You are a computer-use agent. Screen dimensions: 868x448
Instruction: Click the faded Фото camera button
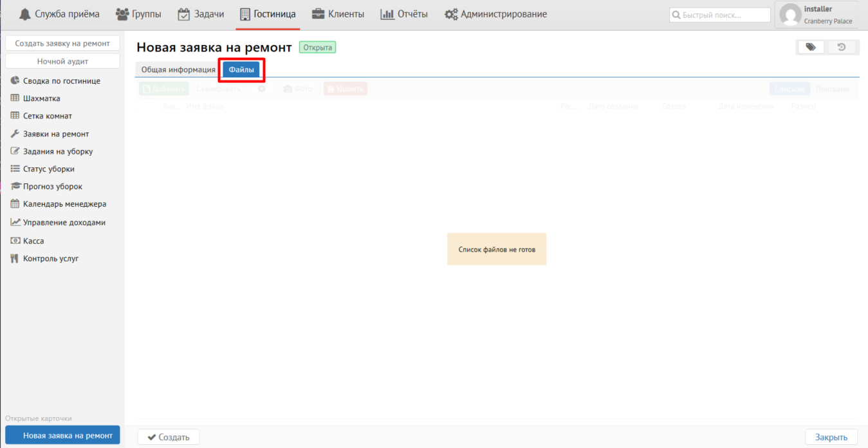tap(298, 89)
